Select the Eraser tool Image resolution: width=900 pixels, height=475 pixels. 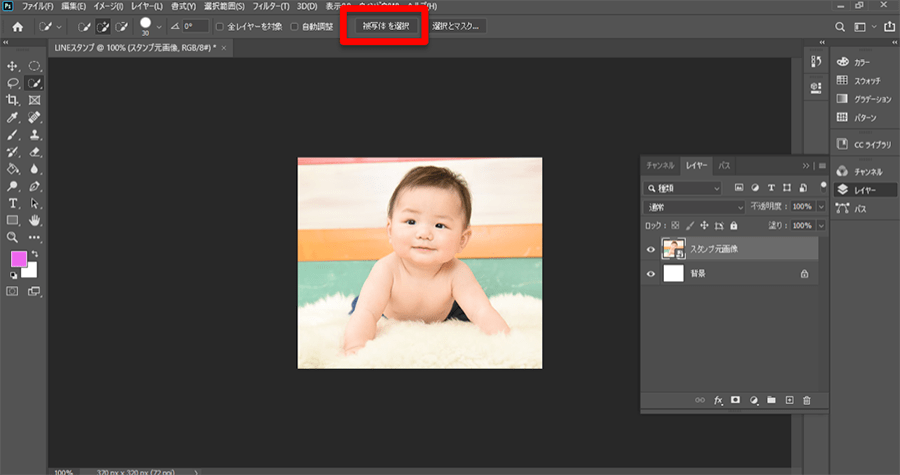click(35, 152)
